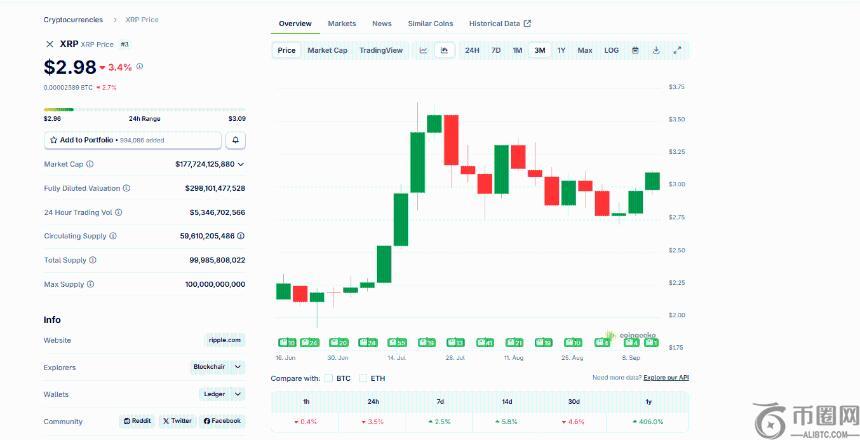Expand chart to fullscreen
The width and height of the screenshot is (860, 440).
tap(677, 50)
